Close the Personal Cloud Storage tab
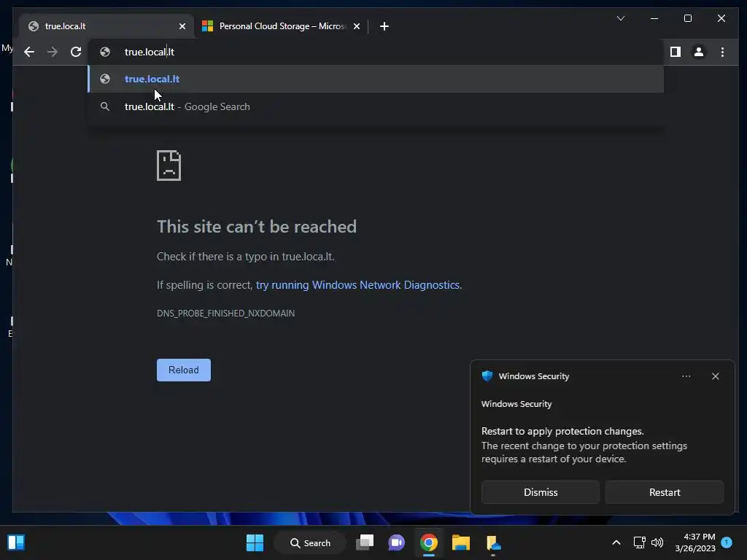This screenshot has width=747, height=560. (356, 26)
